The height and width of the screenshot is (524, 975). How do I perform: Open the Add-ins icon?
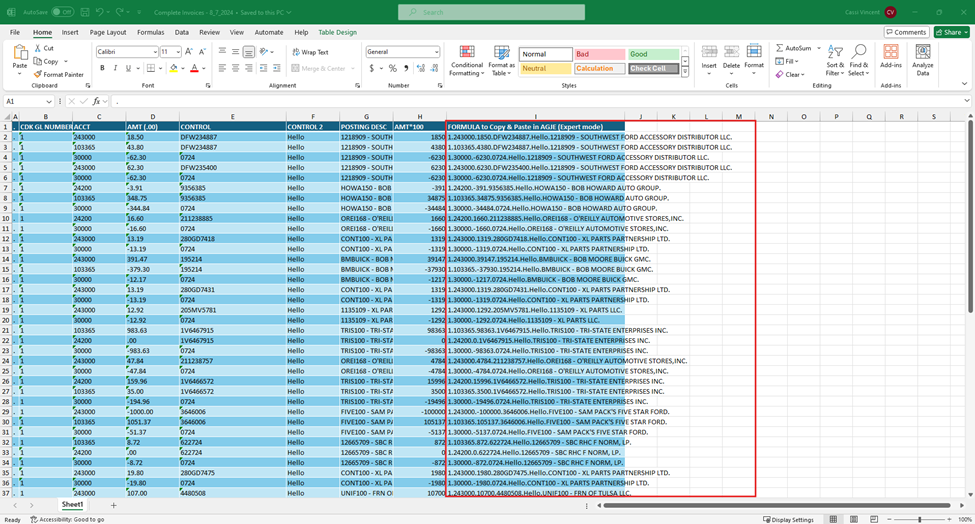pyautogui.click(x=890, y=52)
